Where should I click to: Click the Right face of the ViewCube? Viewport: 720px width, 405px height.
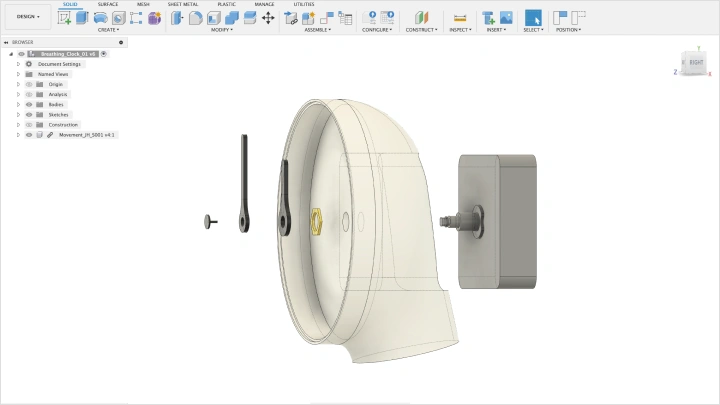[696, 62]
